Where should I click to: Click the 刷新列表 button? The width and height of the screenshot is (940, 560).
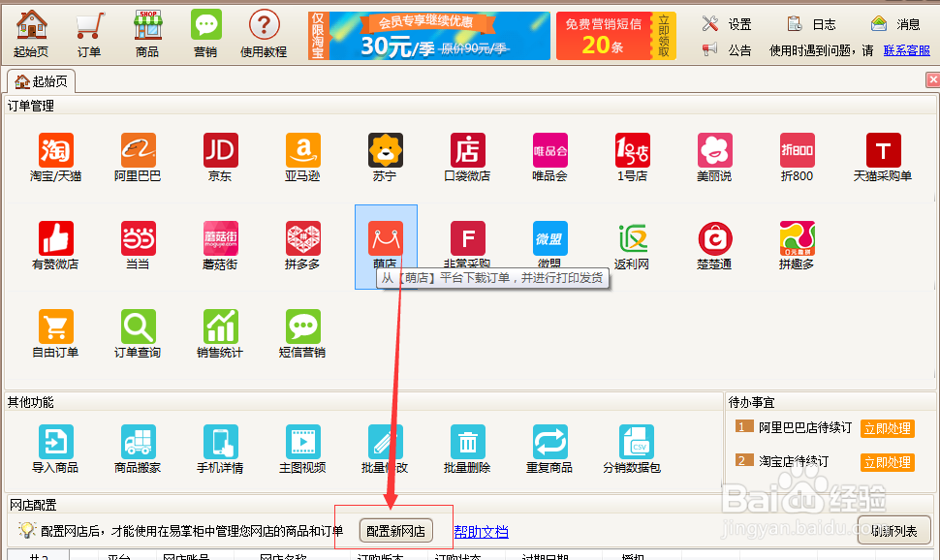tap(893, 531)
